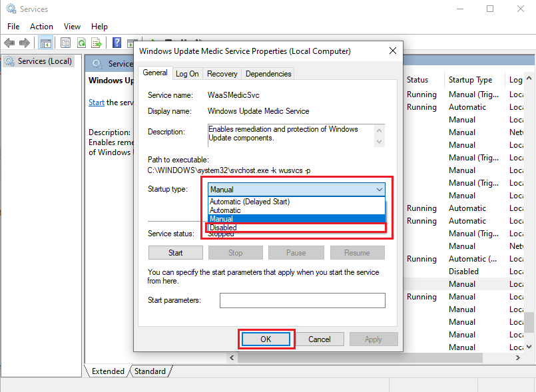The height and width of the screenshot is (392, 536).
Task: Click the Windows Update Medic Service display name
Action: [x=258, y=111]
